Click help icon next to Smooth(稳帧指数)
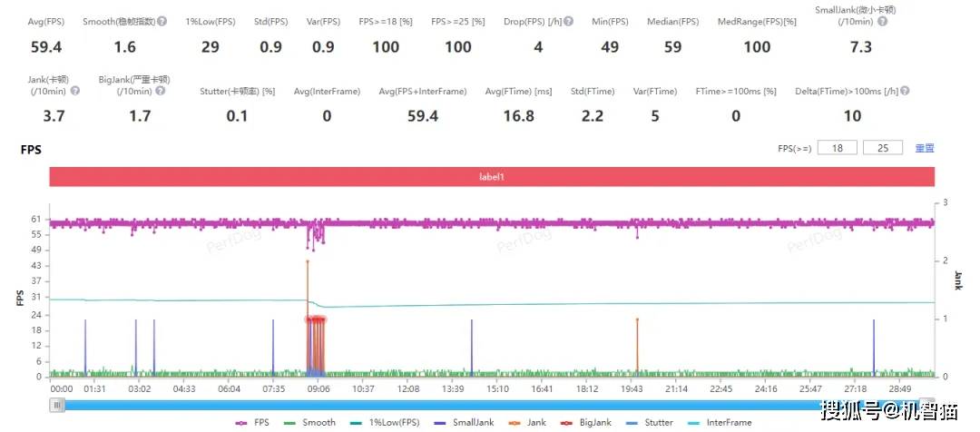980x432 pixels. point(162,21)
